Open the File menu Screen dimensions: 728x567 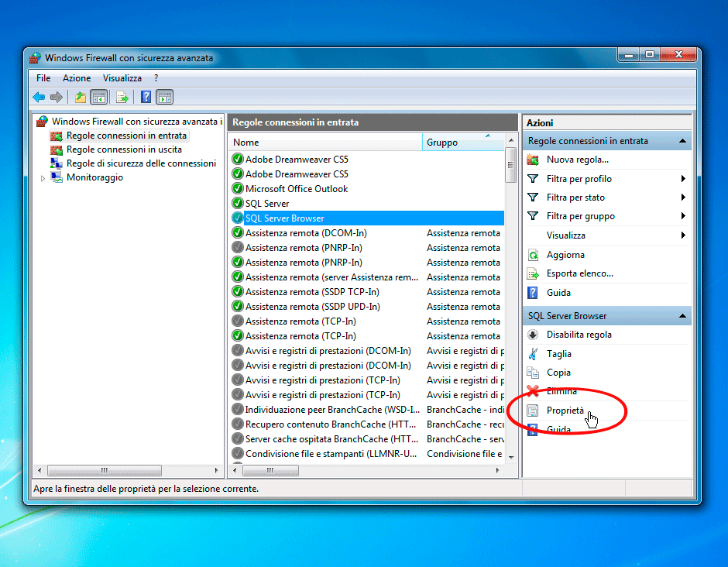coord(43,78)
